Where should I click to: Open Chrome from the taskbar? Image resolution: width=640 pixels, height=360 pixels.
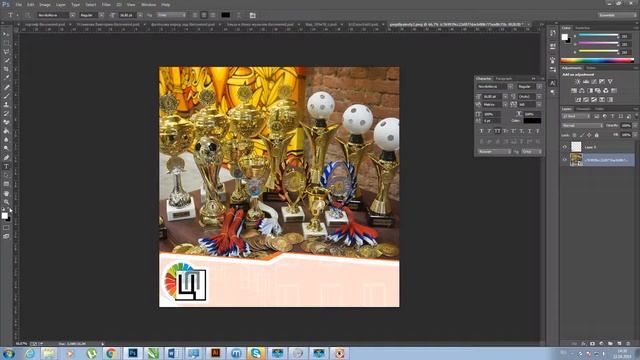point(111,353)
